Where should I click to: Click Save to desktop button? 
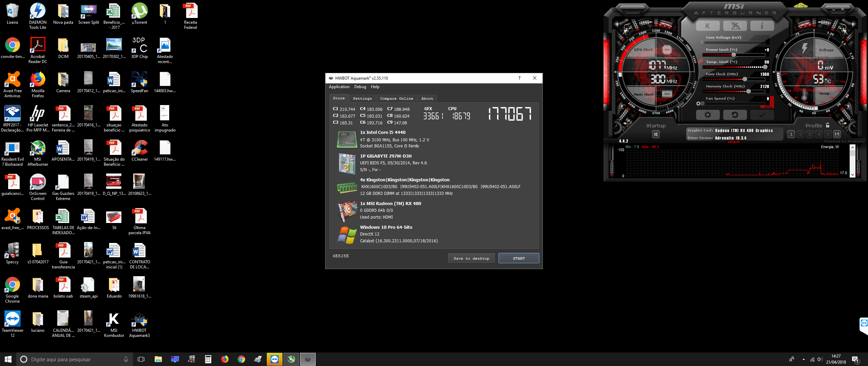[x=471, y=258]
